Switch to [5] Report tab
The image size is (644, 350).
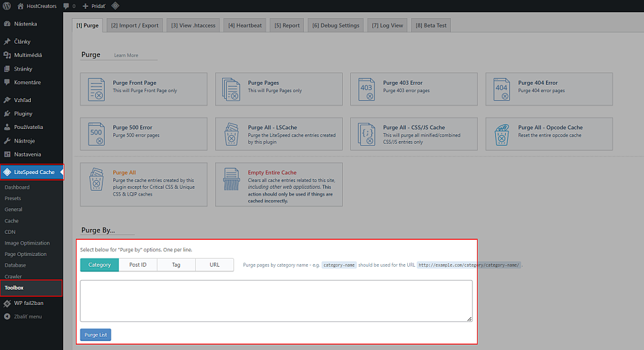pos(287,25)
